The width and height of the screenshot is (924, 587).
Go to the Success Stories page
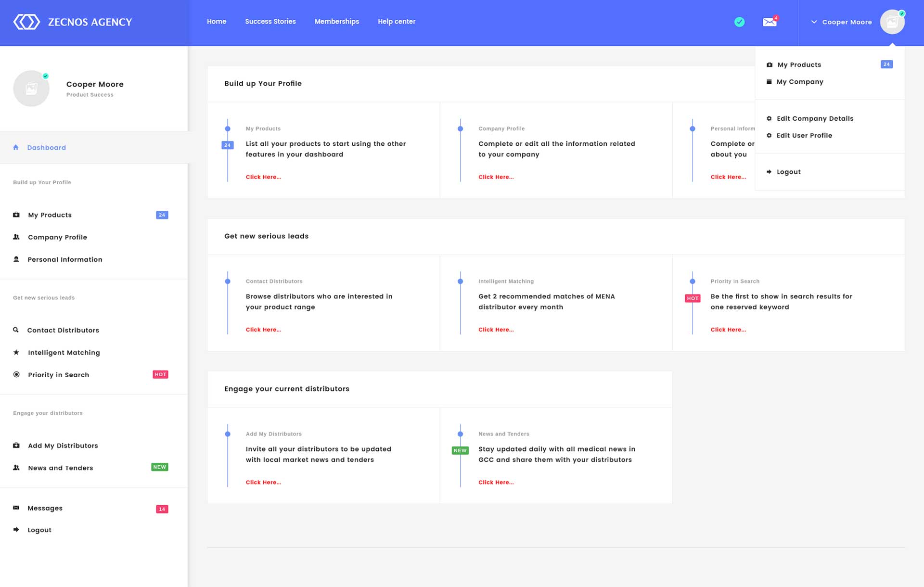coord(270,22)
